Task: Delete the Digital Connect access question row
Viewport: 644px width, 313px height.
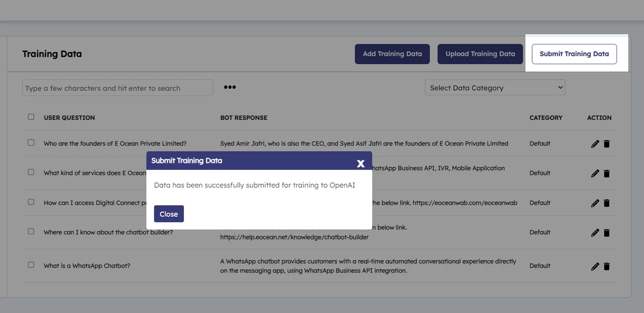Action: point(607,203)
